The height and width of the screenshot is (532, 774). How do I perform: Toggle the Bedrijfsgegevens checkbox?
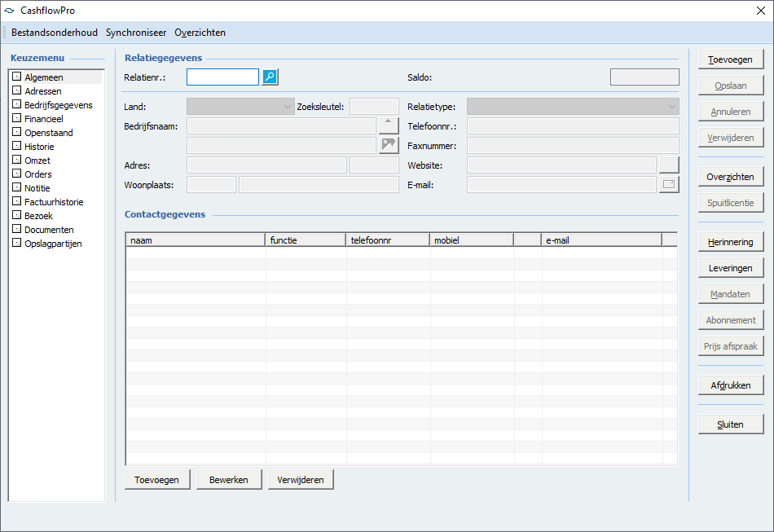(17, 104)
